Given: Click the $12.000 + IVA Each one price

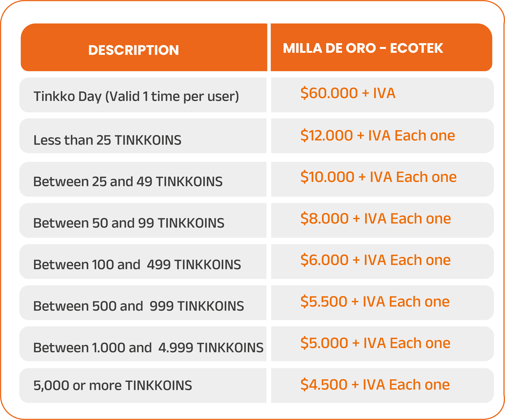Looking at the screenshot, I should click(378, 135).
